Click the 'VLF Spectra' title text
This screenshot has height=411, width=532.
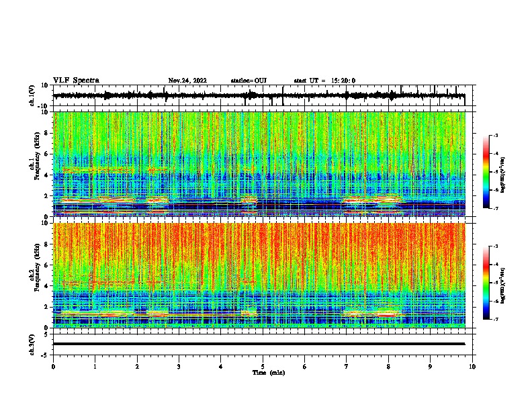(x=76, y=81)
